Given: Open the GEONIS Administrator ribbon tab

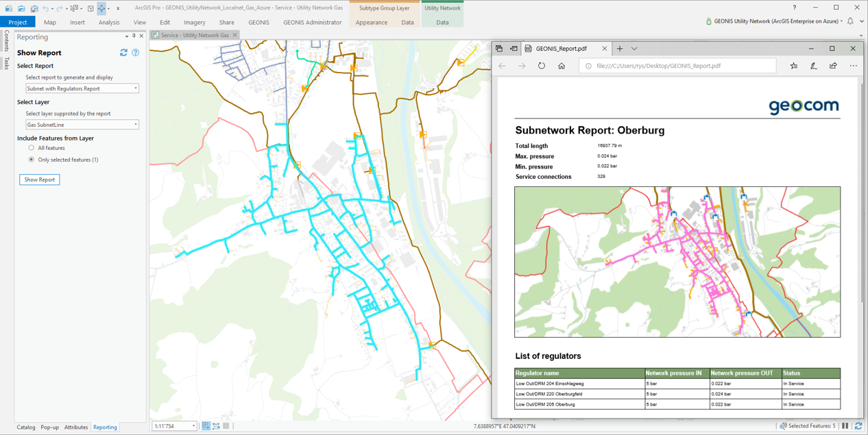Looking at the screenshot, I should tap(312, 22).
